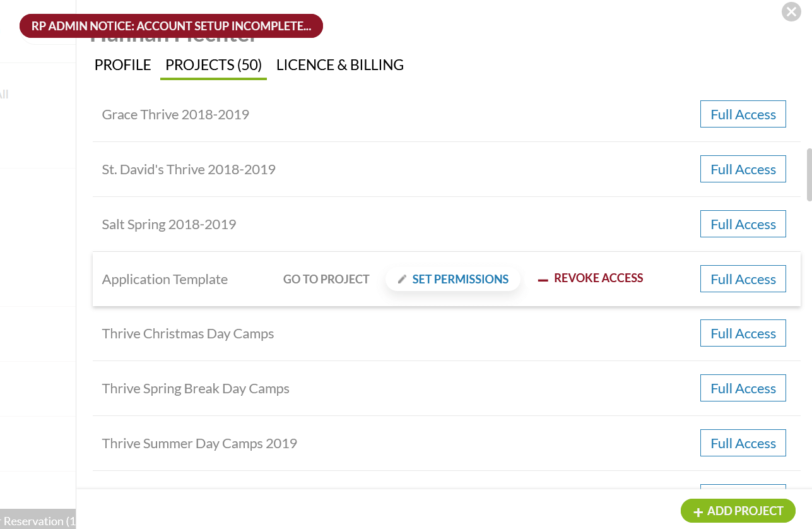The width and height of the screenshot is (812, 529).
Task: Close the user panel with X icon
Action: [x=791, y=12]
